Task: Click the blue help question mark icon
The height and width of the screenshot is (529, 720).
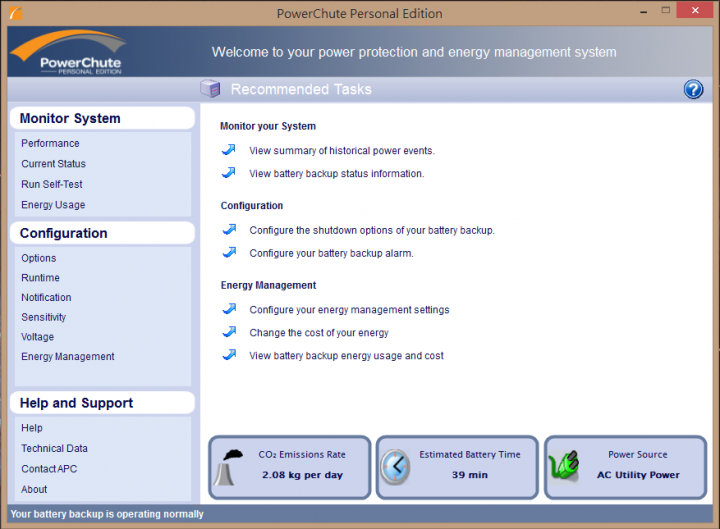Action: pyautogui.click(x=693, y=89)
